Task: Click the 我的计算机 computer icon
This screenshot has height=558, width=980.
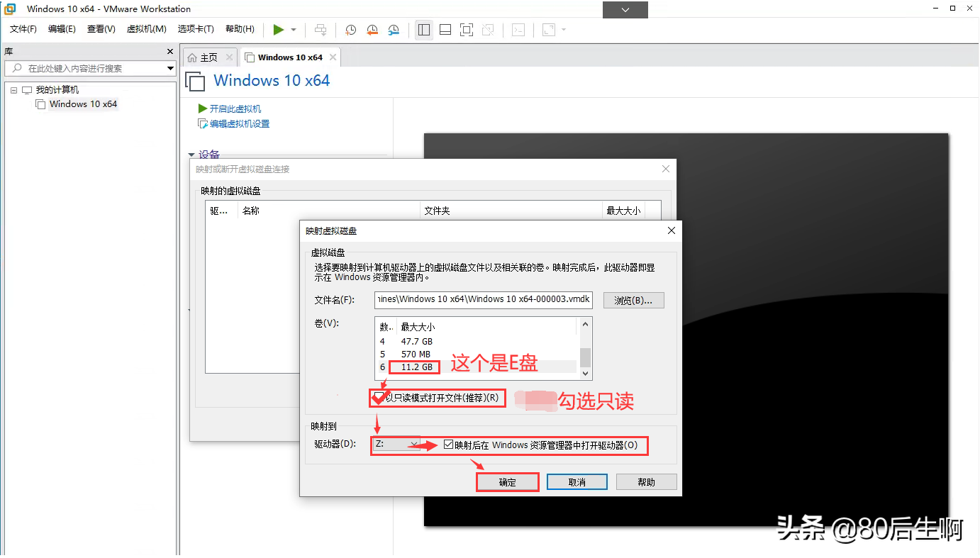Action: pos(27,90)
